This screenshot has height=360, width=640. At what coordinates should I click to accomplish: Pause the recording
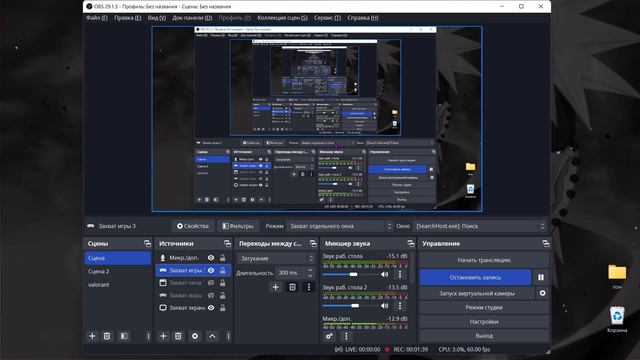coord(541,277)
